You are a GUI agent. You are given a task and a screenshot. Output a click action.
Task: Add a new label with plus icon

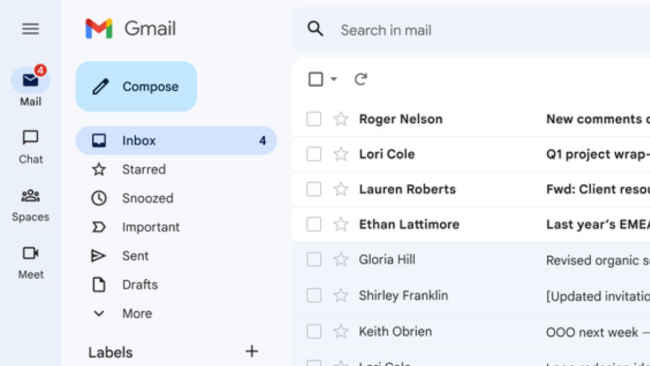[x=252, y=351]
